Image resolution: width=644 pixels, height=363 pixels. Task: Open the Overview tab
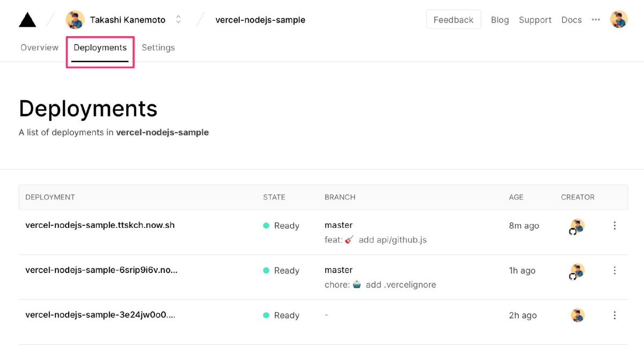pos(39,48)
